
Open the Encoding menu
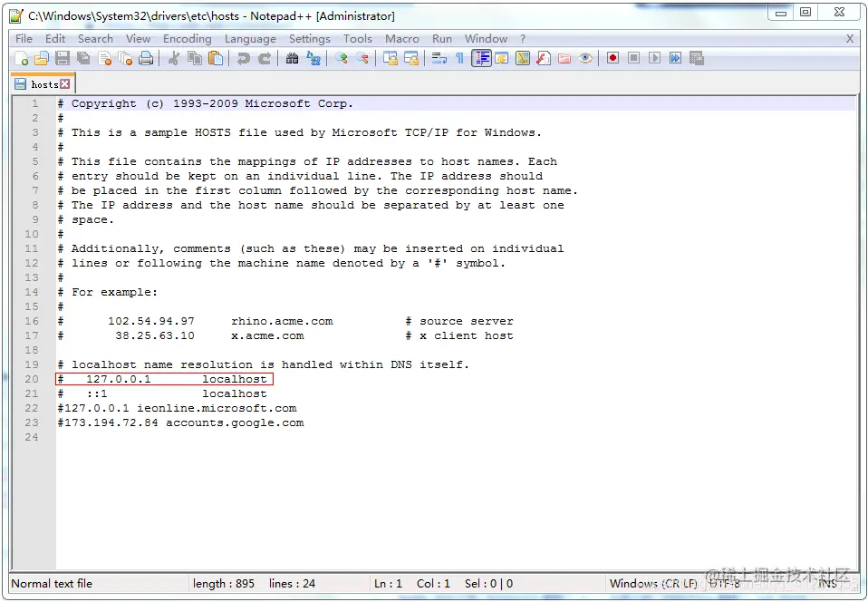pos(188,39)
